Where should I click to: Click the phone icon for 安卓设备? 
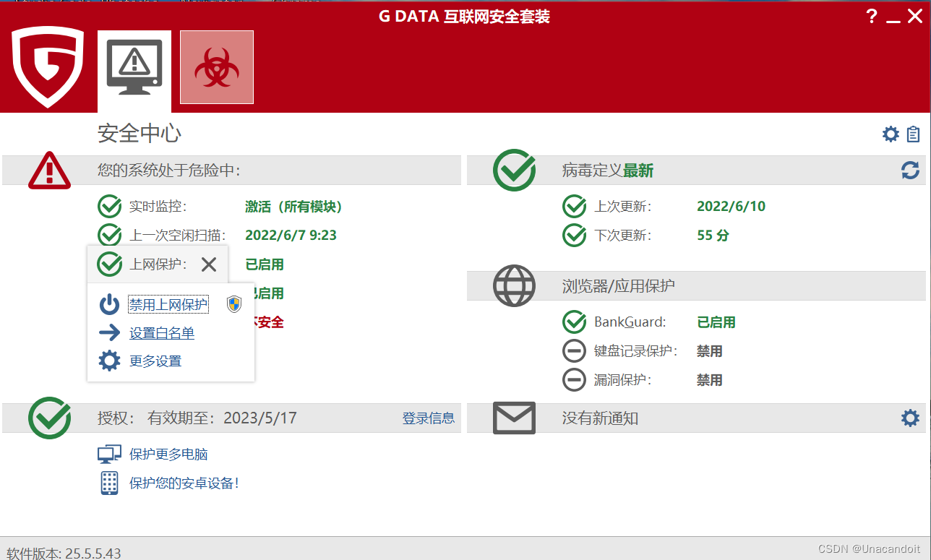pos(109,483)
